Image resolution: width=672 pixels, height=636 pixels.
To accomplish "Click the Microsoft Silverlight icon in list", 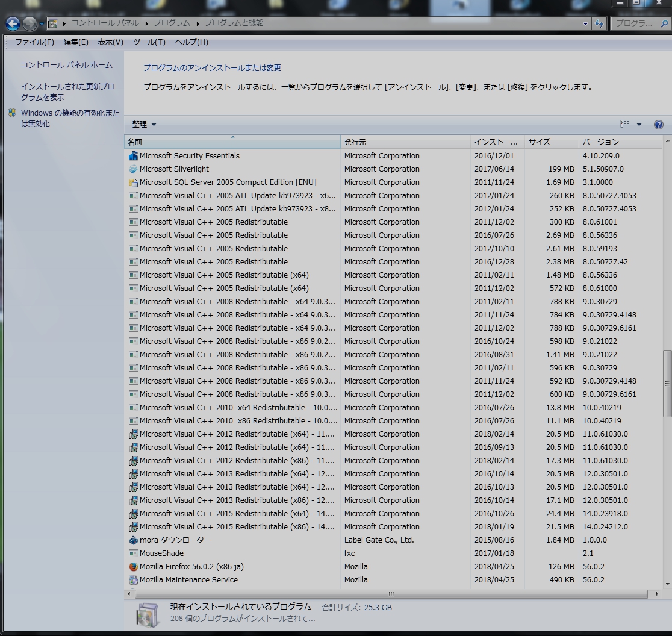I will [x=133, y=169].
